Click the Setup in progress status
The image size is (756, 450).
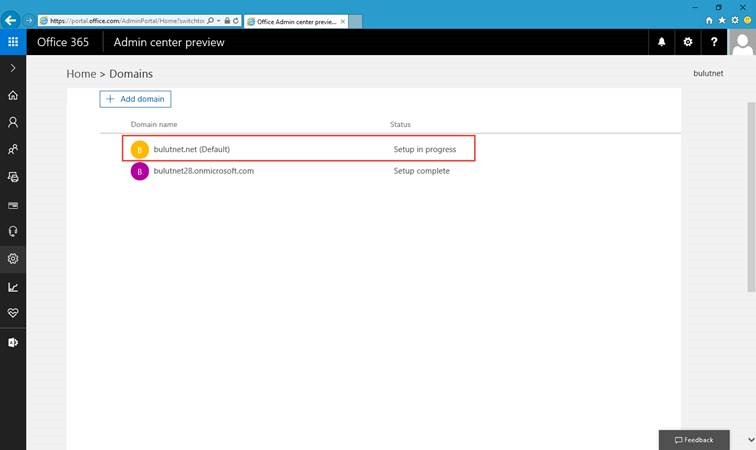coord(424,150)
